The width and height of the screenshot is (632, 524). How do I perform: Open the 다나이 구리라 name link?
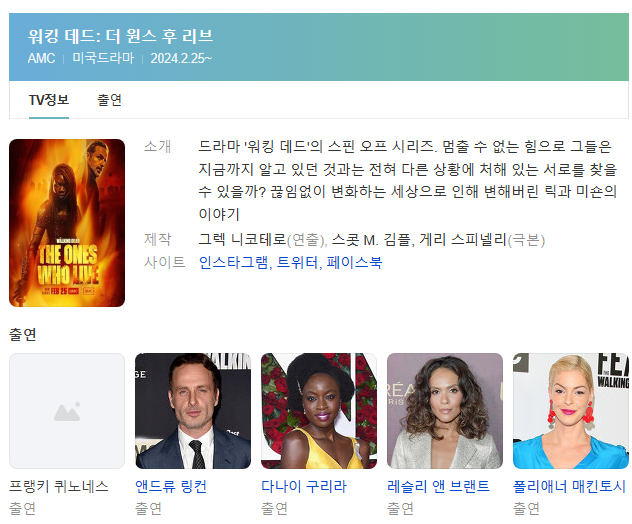click(x=304, y=487)
